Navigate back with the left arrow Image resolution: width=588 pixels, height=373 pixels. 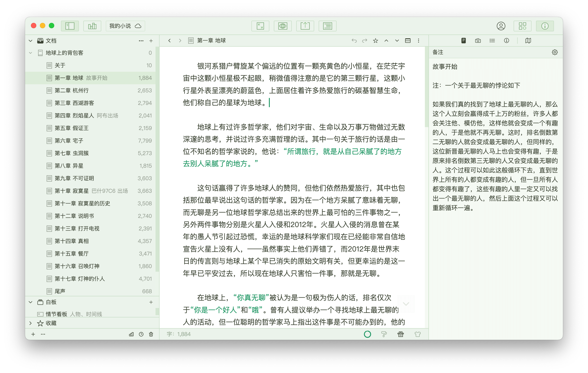click(x=169, y=41)
